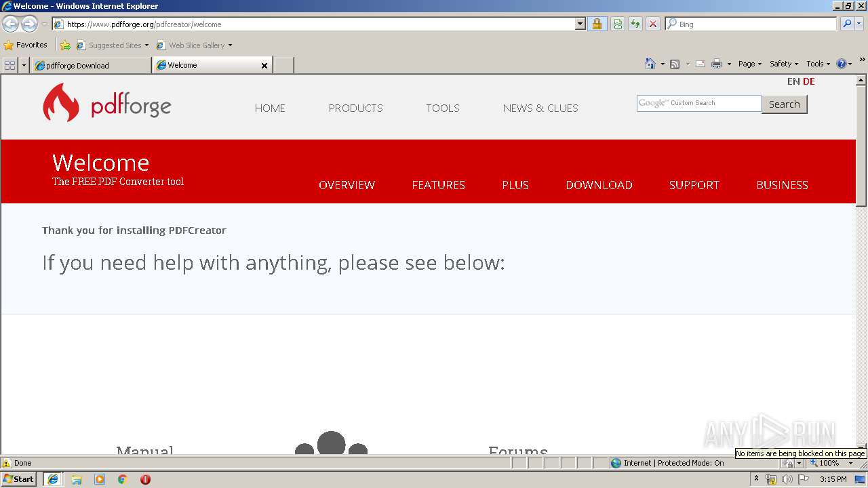This screenshot has width=868, height=488.
Task: Click the browser Forward arrow button
Action: point(29,24)
